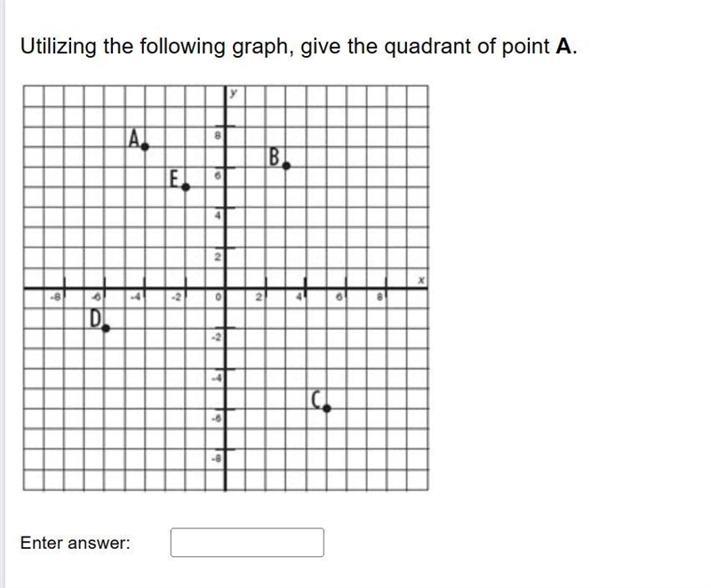Screen dimensions: 711x588
Task: Click the -8 tick on the x-axis
Action: (x=55, y=298)
